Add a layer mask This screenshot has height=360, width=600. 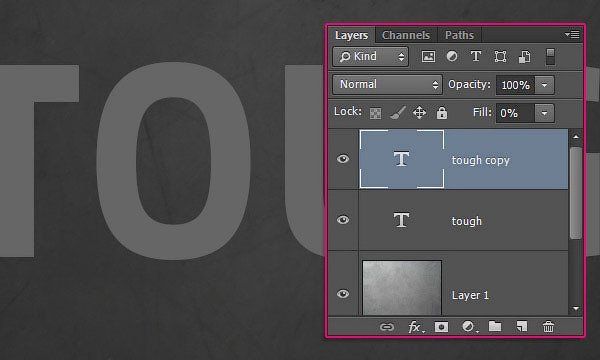441,327
